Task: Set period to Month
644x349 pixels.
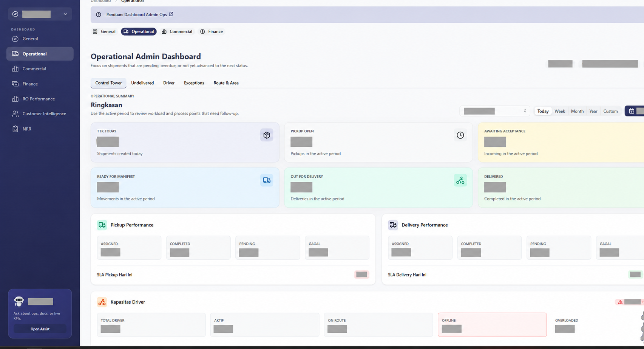Action: pyautogui.click(x=577, y=111)
